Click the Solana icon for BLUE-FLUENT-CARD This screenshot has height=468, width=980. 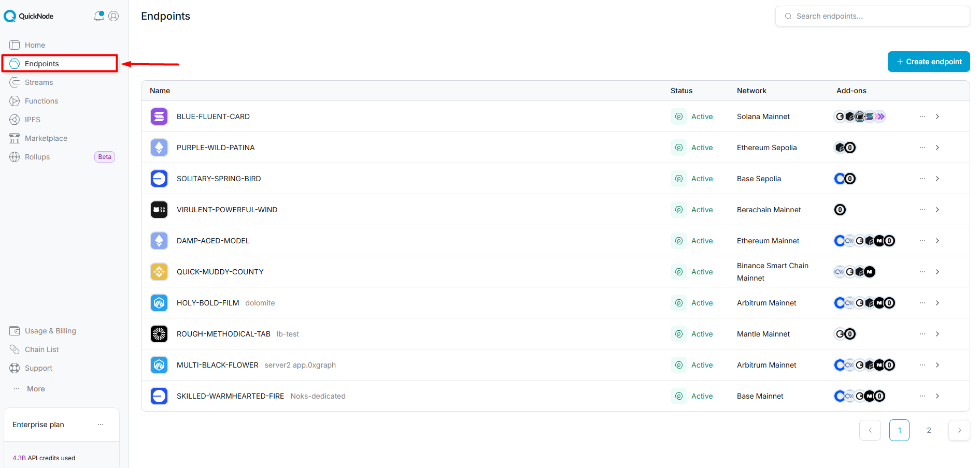(159, 116)
